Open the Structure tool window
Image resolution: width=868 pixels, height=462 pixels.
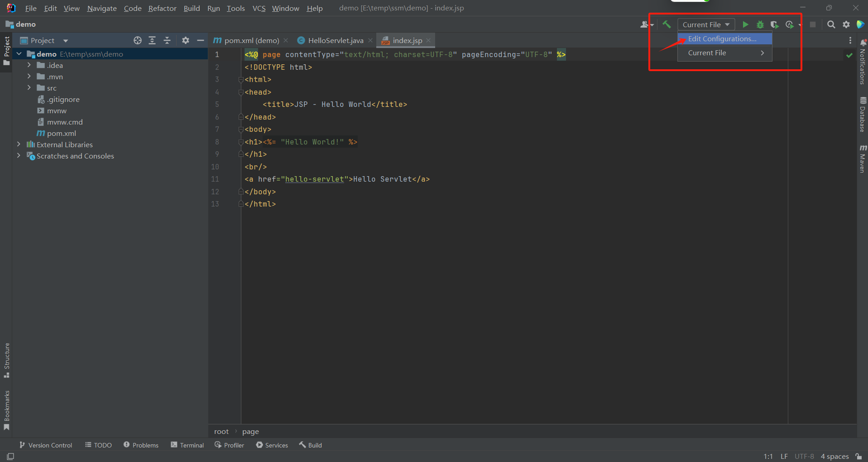pyautogui.click(x=6, y=361)
